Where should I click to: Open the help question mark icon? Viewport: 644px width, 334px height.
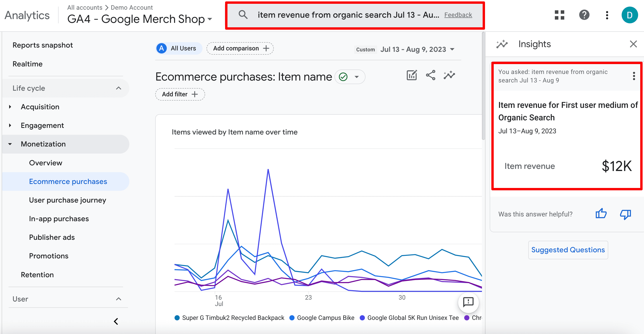tap(584, 15)
